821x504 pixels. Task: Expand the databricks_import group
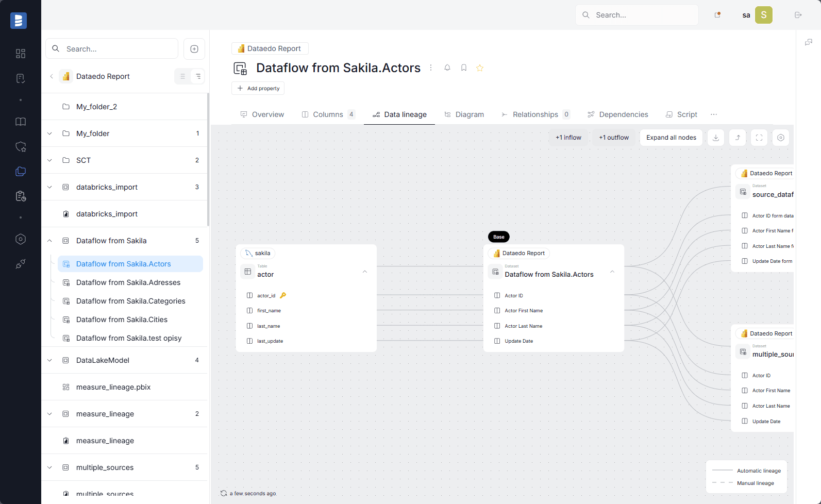click(x=49, y=187)
